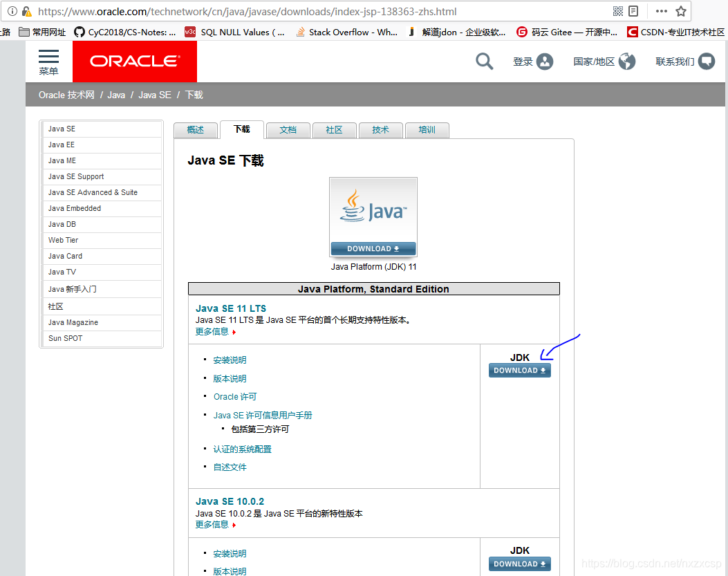Click the DOWNLOAD button under Java logo

point(373,248)
